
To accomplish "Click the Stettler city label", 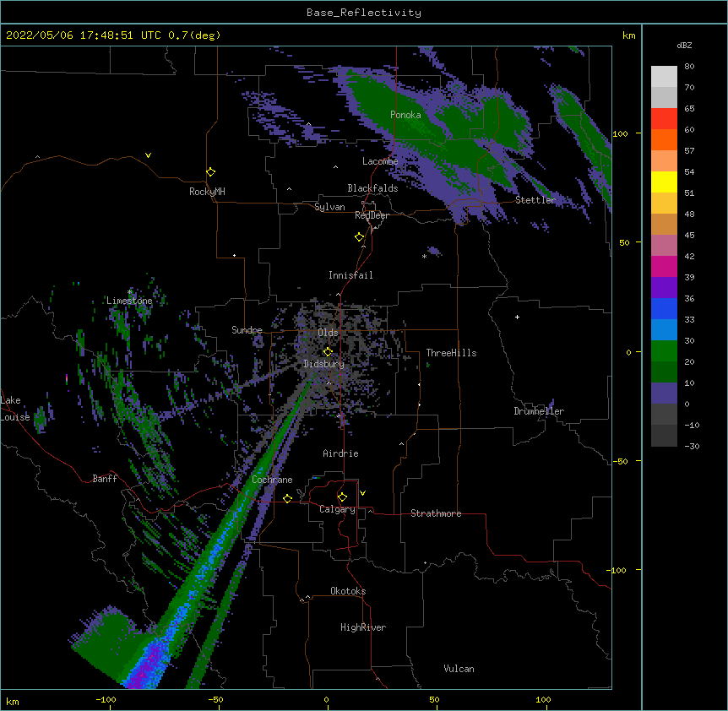I will [535, 200].
